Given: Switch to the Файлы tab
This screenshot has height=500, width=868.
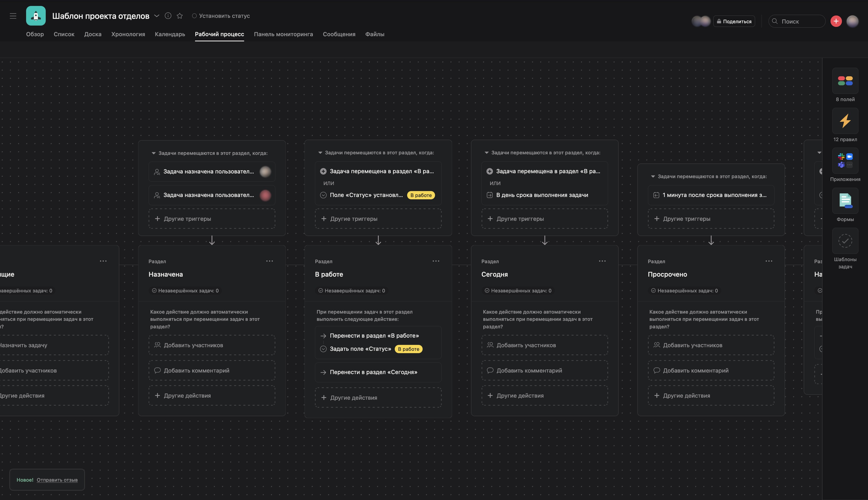Looking at the screenshot, I should [375, 34].
